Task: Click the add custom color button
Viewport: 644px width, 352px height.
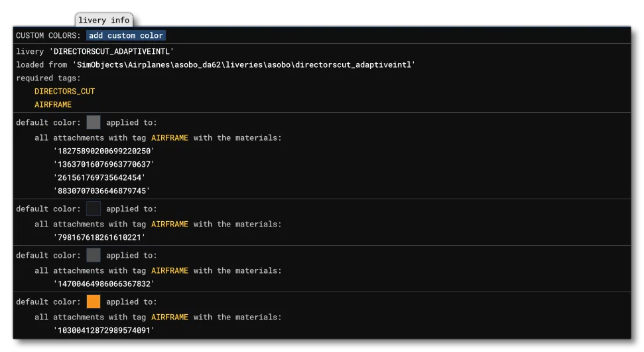Action: click(x=126, y=35)
